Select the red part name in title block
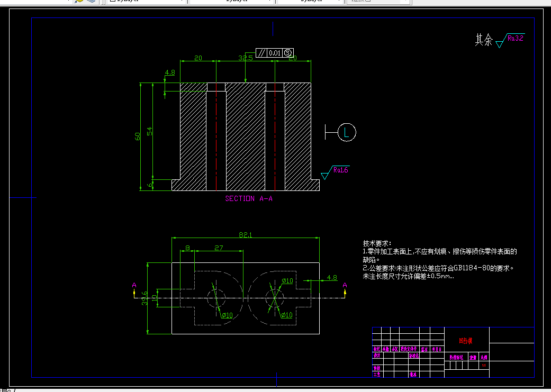This screenshot has height=392, width=551. 466,341
